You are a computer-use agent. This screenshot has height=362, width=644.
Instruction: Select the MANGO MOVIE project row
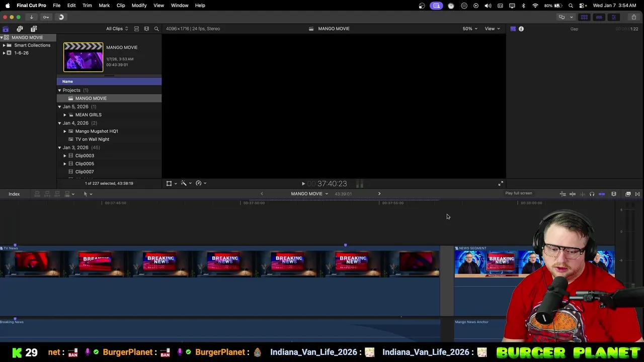[x=109, y=99]
